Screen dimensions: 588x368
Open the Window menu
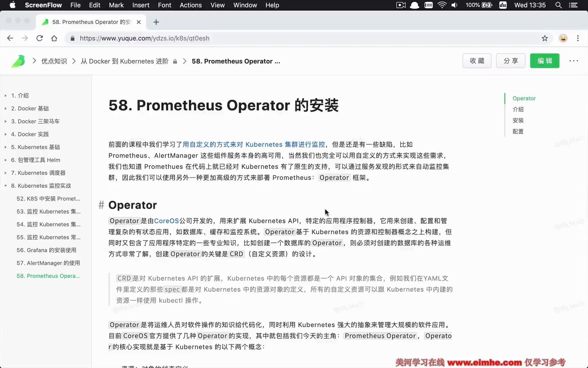tap(245, 5)
